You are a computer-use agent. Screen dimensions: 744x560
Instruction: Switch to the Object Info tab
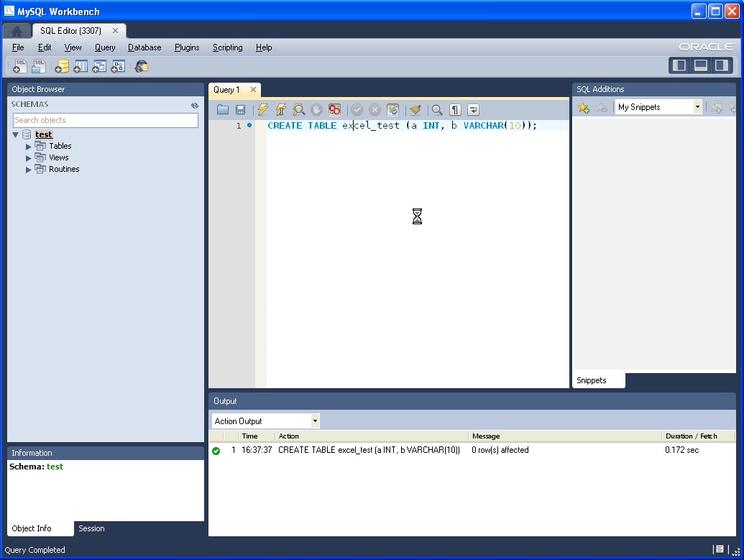32,528
